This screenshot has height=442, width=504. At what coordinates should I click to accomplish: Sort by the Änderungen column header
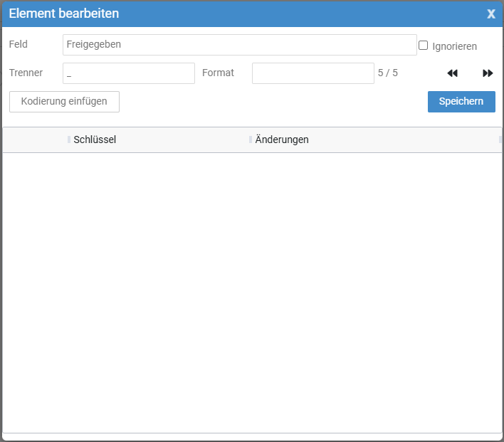(x=282, y=140)
